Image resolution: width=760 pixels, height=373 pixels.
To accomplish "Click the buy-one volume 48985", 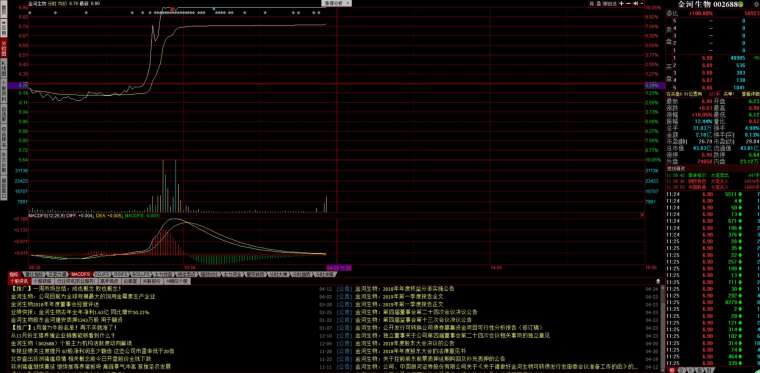I will click(737, 58).
